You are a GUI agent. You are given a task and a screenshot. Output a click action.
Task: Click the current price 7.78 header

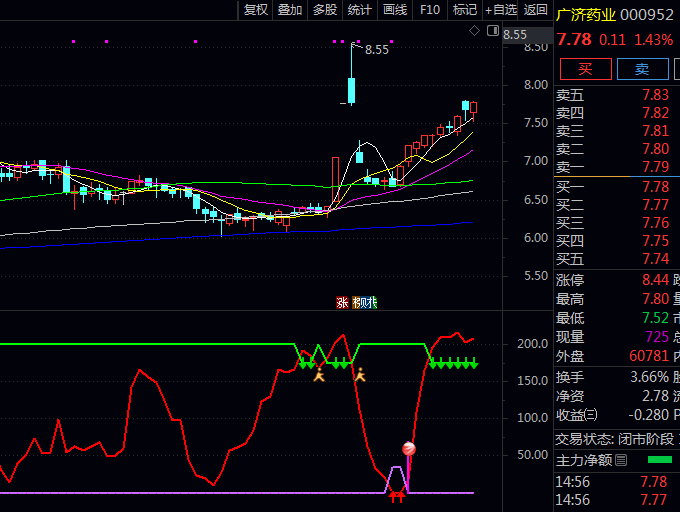pyautogui.click(x=574, y=39)
